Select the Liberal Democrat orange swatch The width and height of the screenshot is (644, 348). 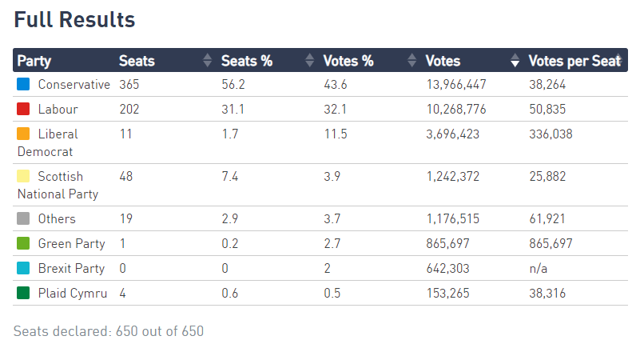(x=23, y=134)
